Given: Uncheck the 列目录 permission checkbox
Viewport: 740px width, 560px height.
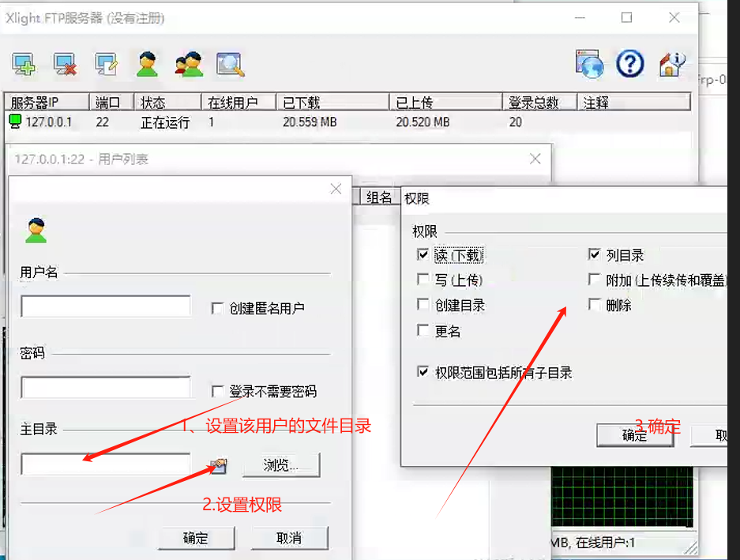Looking at the screenshot, I should point(595,255).
